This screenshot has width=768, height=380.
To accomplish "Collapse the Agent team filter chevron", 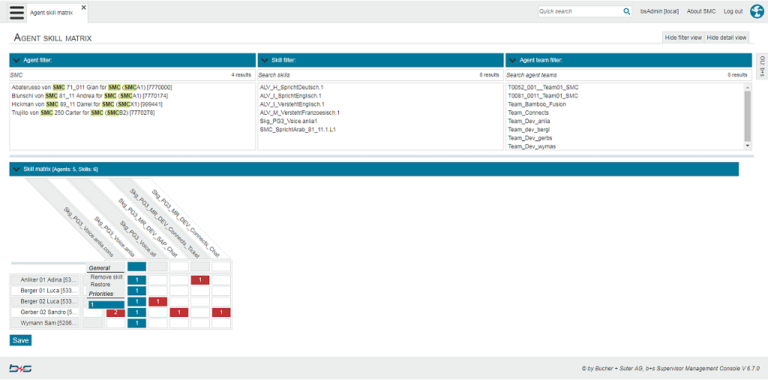I will tap(513, 60).
